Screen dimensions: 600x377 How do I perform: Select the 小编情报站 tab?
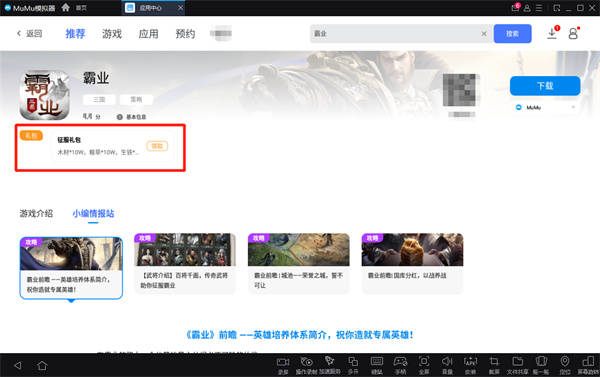[93, 213]
